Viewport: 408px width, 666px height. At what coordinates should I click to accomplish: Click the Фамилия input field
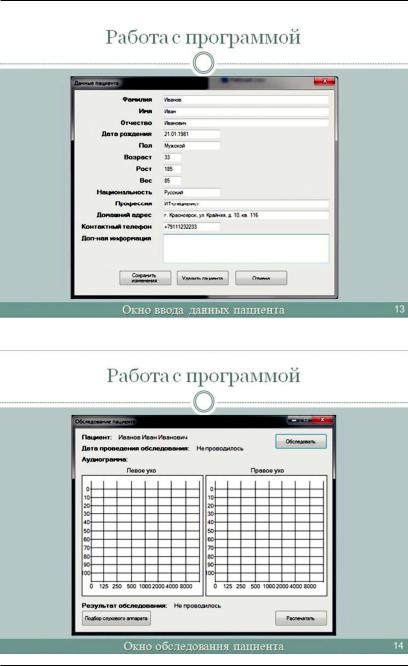[245, 100]
